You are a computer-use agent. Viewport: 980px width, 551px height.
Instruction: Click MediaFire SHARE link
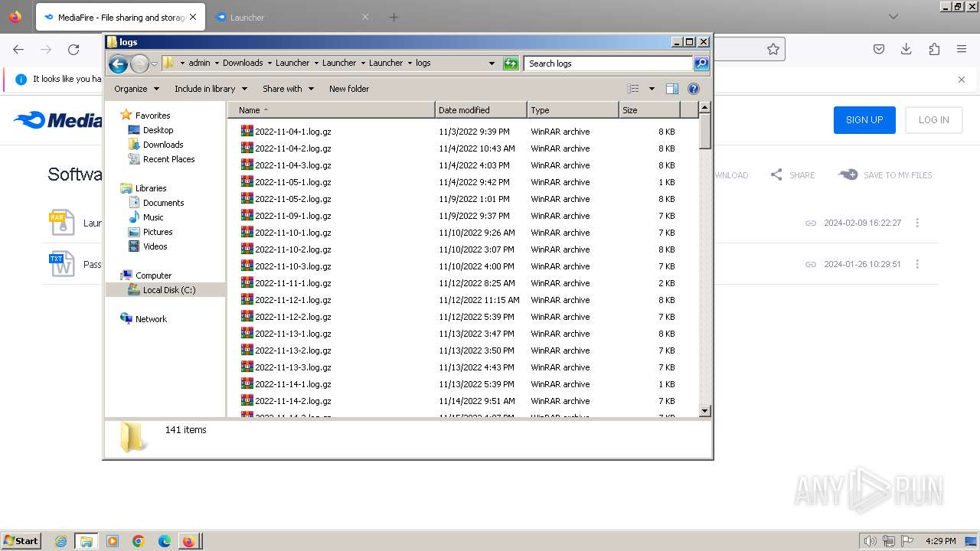pyautogui.click(x=792, y=175)
